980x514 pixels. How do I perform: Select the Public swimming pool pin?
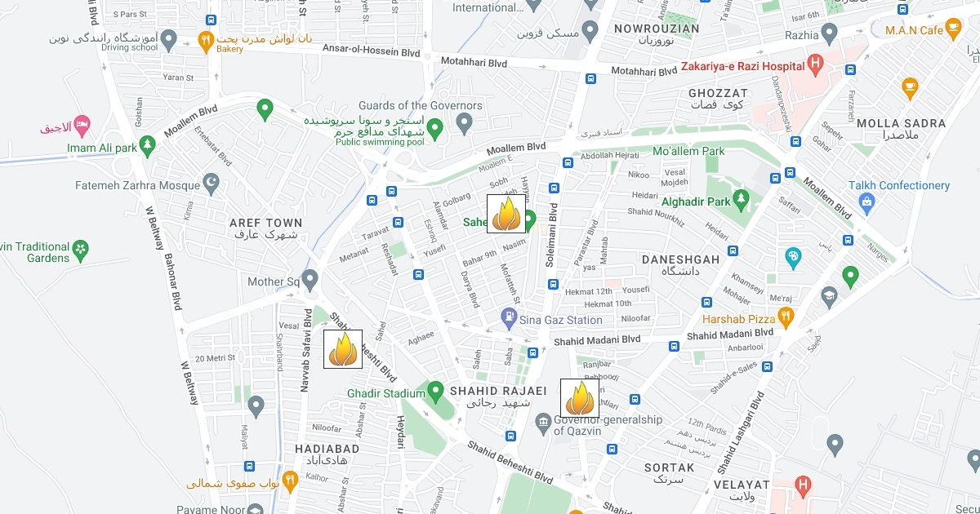436,127
